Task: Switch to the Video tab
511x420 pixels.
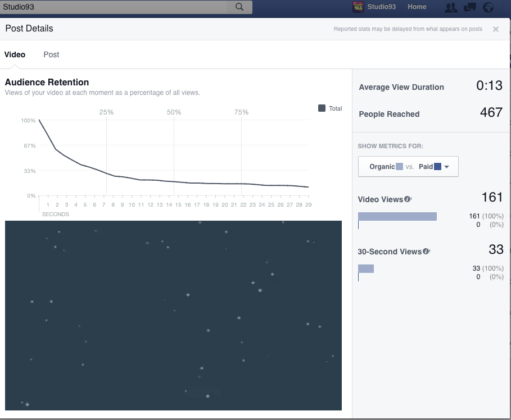Action: 15,54
